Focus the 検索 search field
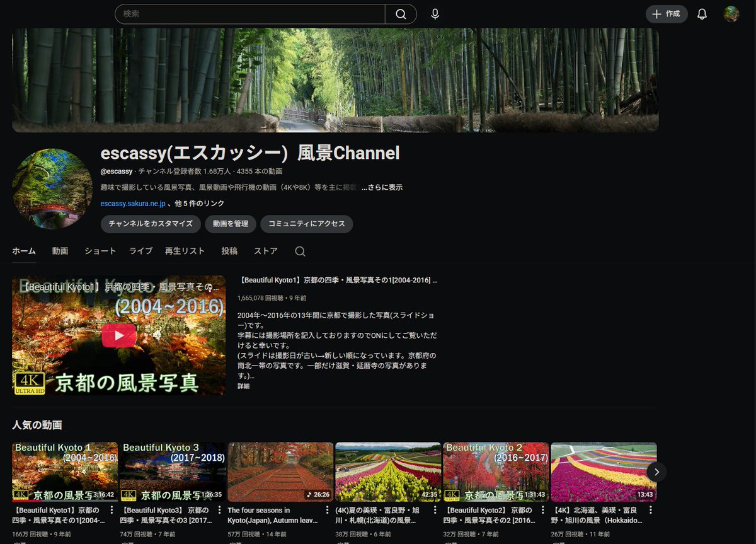This screenshot has width=756, height=544. click(250, 14)
